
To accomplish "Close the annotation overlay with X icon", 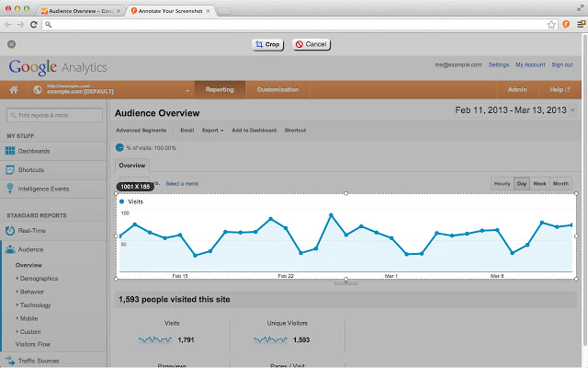I will 12,44.
